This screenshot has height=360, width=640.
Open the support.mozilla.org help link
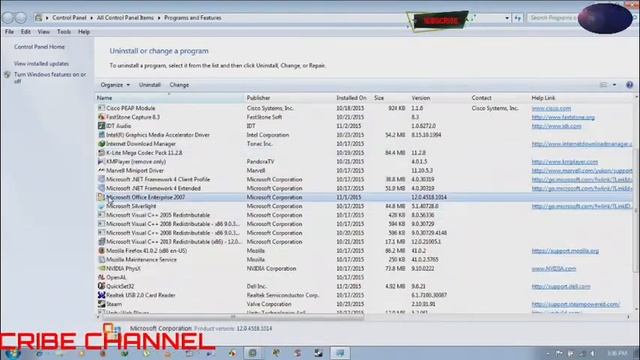[565, 251]
